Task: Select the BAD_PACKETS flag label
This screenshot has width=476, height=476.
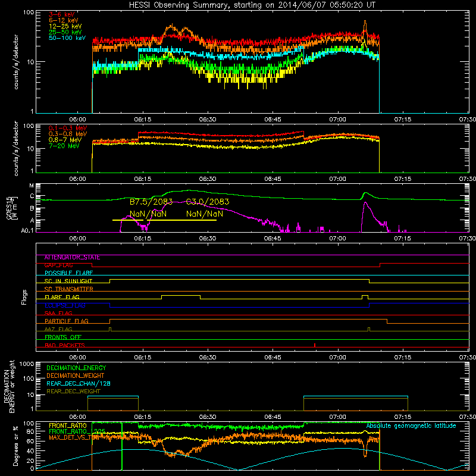Action: [x=65, y=345]
